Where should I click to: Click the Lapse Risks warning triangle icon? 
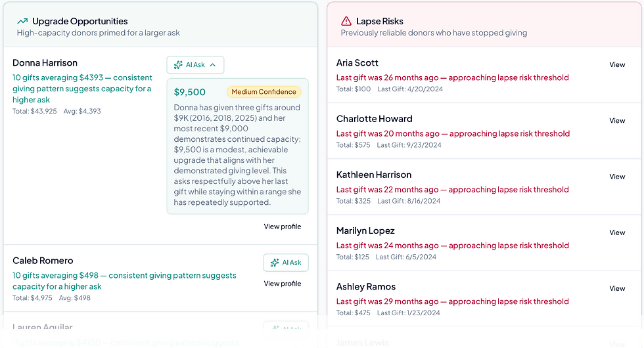coord(346,21)
